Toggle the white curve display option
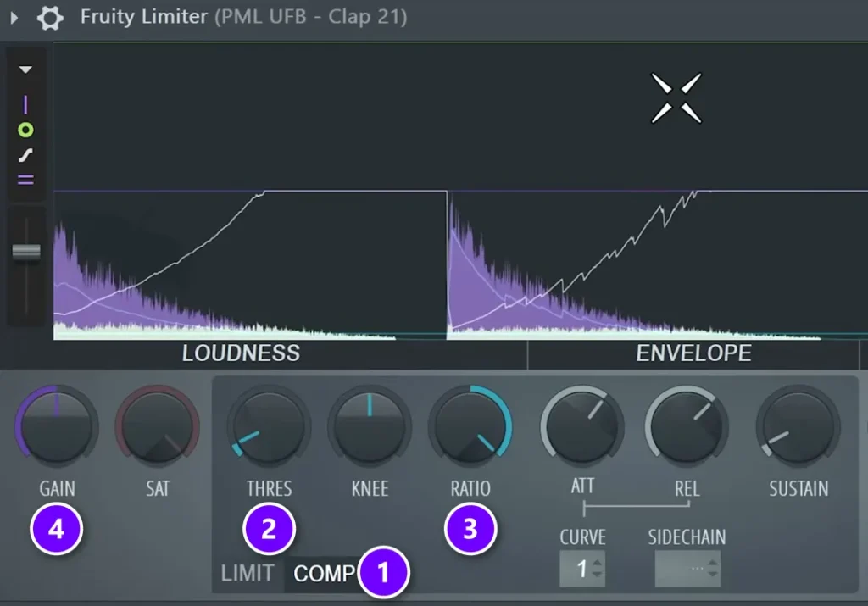 [x=25, y=155]
